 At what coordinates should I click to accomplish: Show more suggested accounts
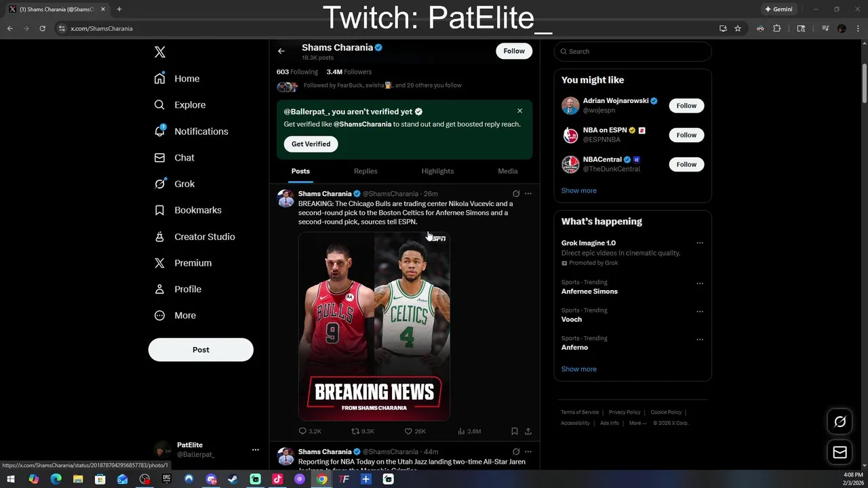click(579, 190)
